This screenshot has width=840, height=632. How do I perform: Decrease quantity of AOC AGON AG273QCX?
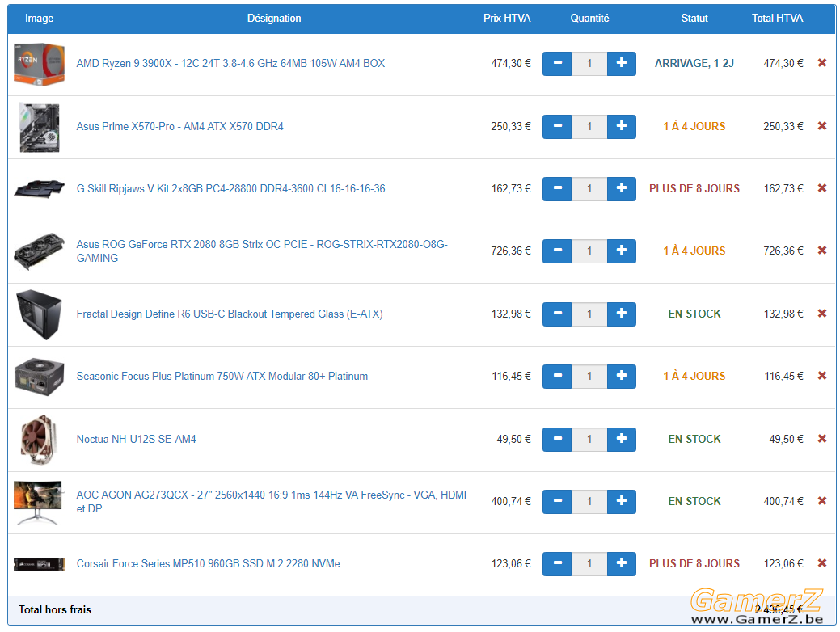point(557,501)
